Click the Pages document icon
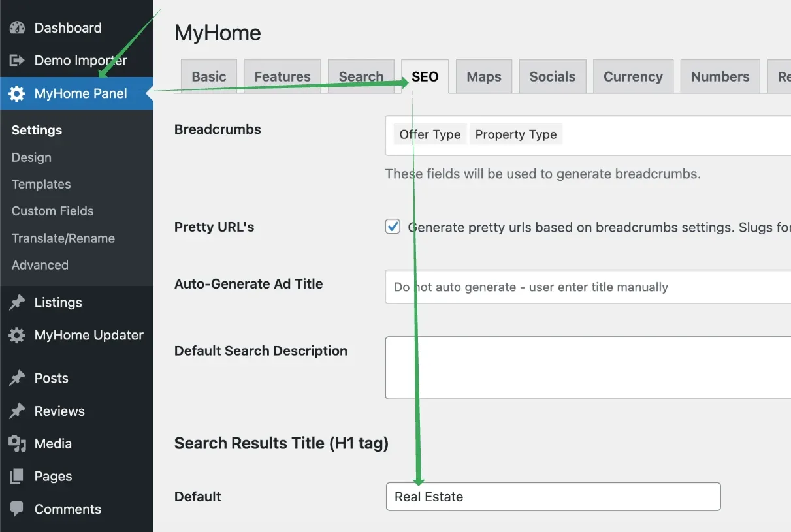The width and height of the screenshot is (791, 532). coord(17,477)
